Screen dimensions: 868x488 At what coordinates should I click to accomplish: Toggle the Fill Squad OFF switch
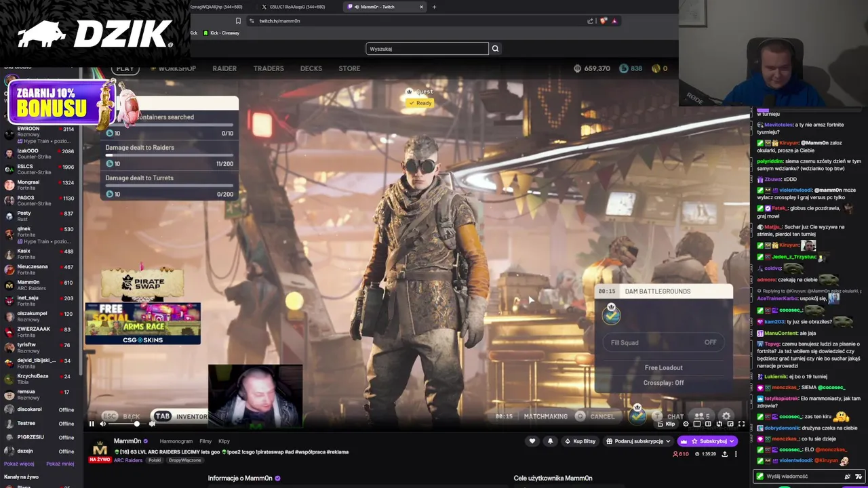663,342
